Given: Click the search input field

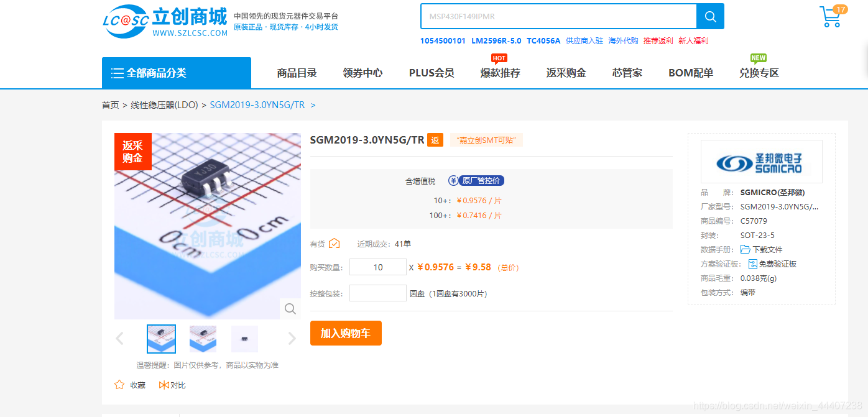Looking at the screenshot, I should [558, 16].
